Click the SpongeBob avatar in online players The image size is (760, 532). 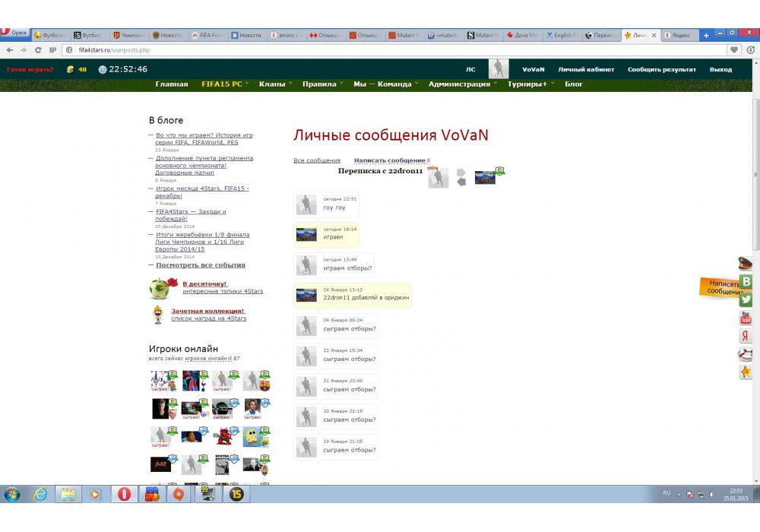coord(252,436)
